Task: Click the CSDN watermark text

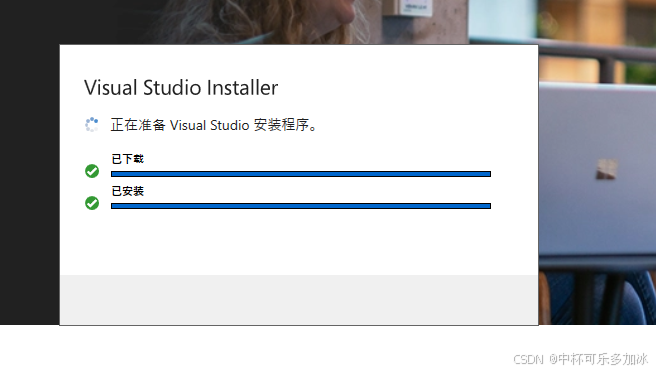Action: point(528,359)
